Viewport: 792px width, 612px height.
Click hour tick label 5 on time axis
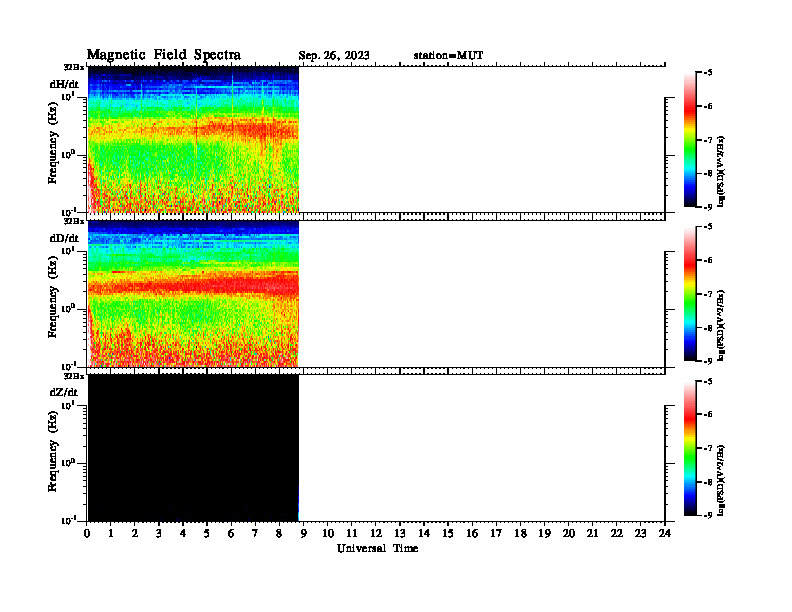(207, 533)
